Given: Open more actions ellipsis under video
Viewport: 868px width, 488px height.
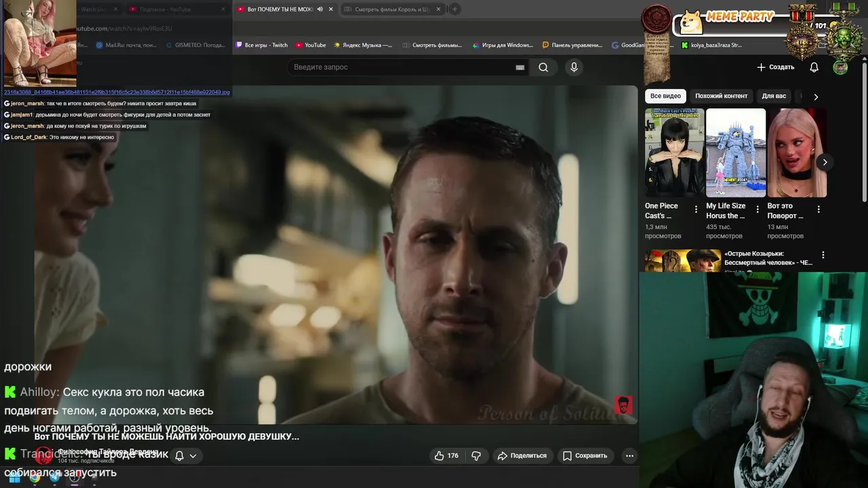Looking at the screenshot, I should pyautogui.click(x=629, y=455).
